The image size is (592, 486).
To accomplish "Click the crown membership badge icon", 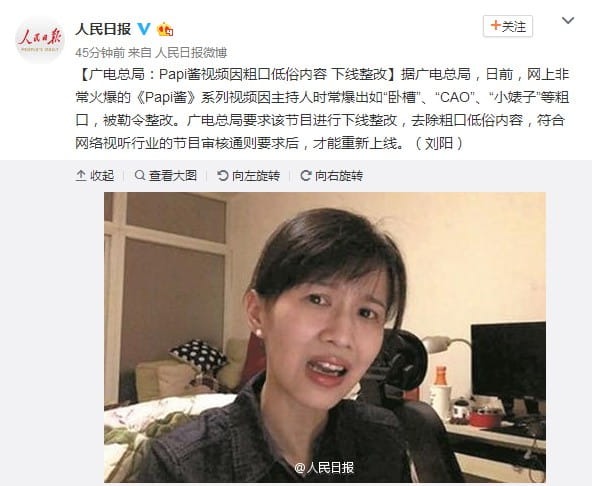I will pos(165,29).
